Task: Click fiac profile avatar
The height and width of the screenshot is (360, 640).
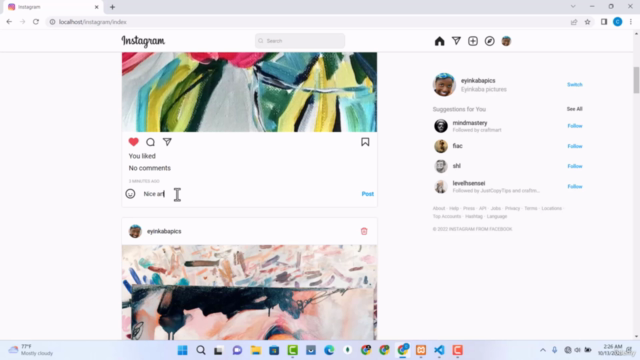Action: click(x=441, y=146)
